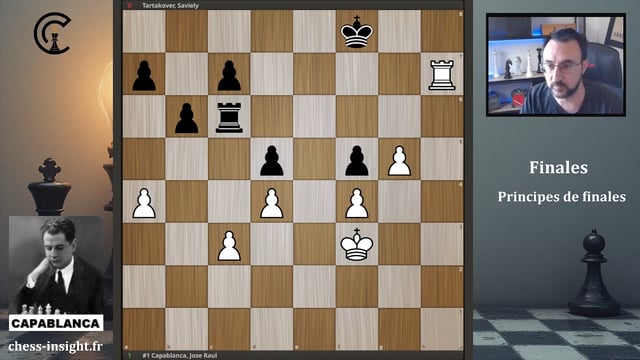Select the black rook on c6
Screen dimensions: 640x360
pos(229,118)
